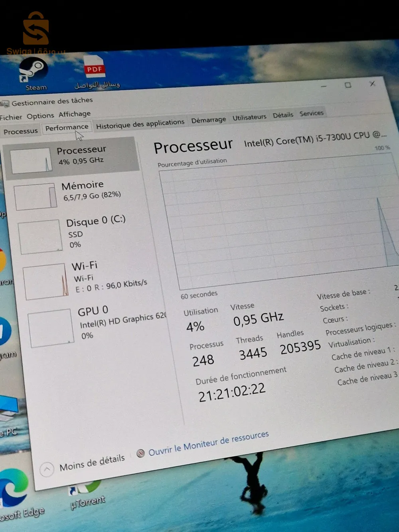This screenshot has height=532, width=399.
Task: Click the 60 secondes graph label
Action: coord(199,295)
